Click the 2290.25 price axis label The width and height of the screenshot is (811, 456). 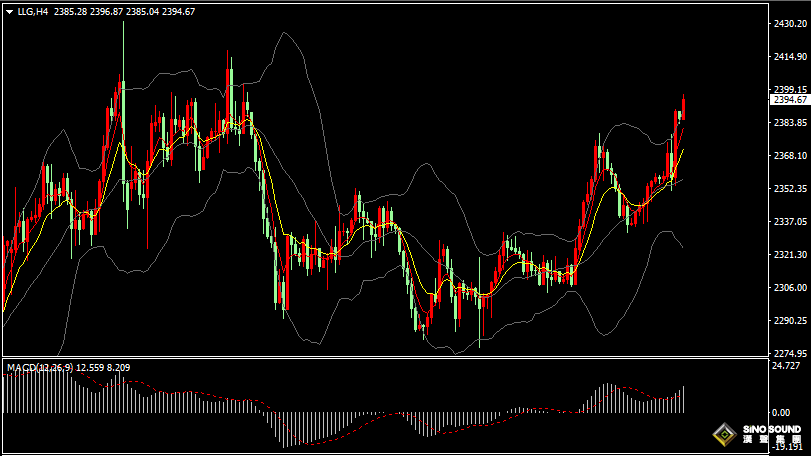pyautogui.click(x=789, y=320)
